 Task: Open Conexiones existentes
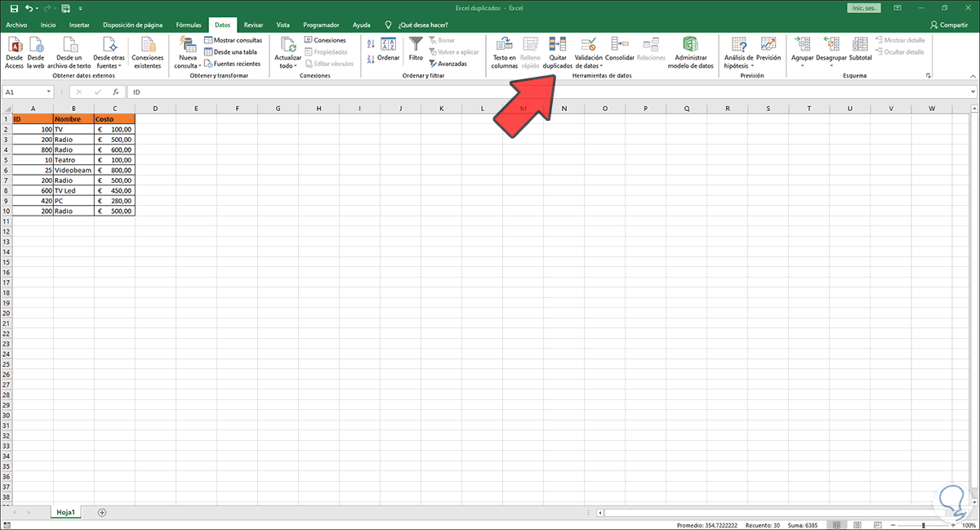pos(148,51)
